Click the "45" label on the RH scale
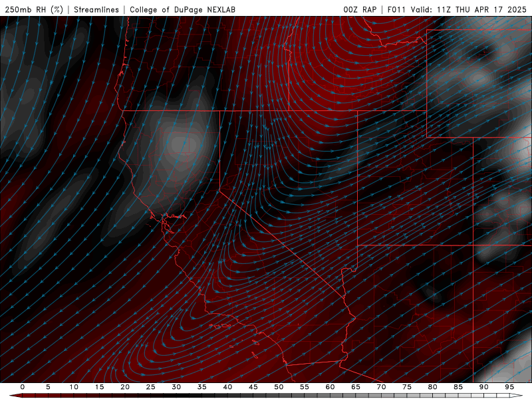 click(x=253, y=387)
